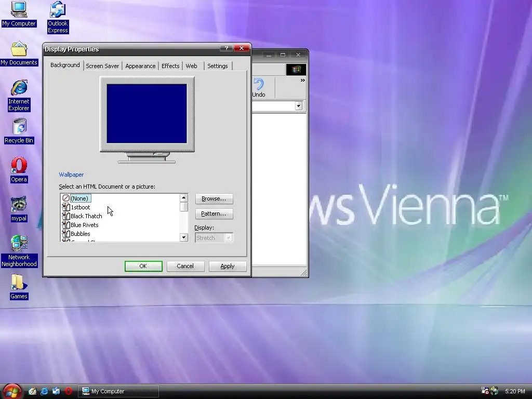The width and height of the screenshot is (532, 399).
Task: Open the Games folder on the desktop
Action: click(x=19, y=287)
